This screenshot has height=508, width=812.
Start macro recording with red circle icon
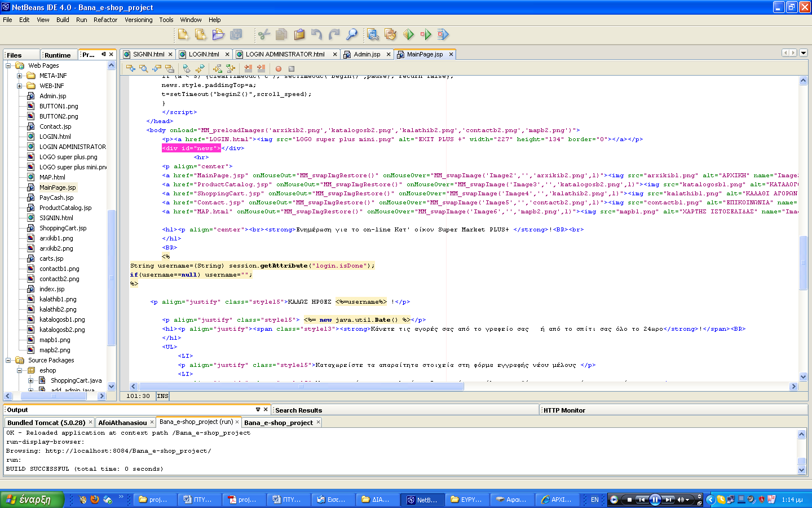point(279,69)
